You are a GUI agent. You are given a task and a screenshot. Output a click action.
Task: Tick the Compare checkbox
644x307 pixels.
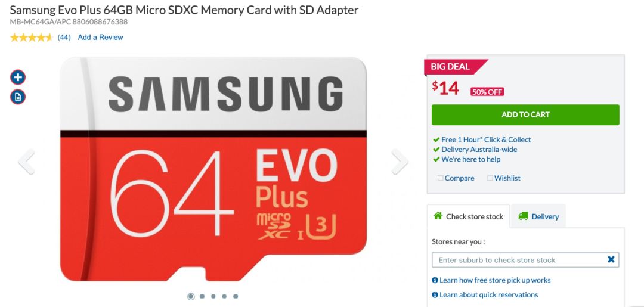tap(440, 178)
